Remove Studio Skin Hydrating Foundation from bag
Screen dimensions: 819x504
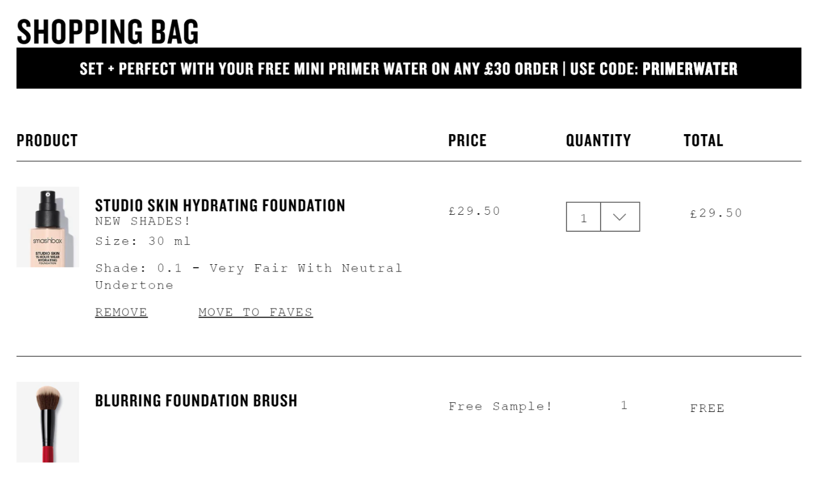(x=121, y=312)
